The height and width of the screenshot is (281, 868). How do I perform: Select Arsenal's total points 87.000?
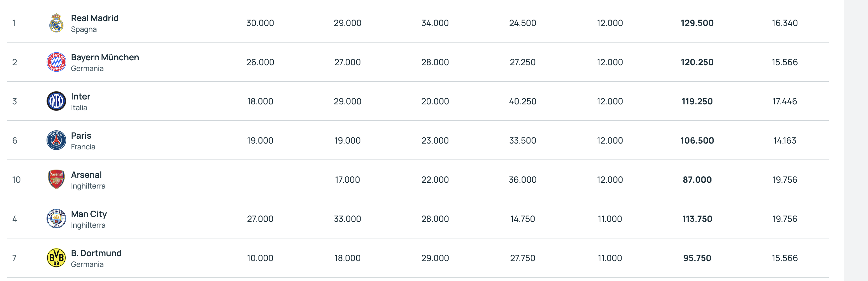[x=697, y=180]
